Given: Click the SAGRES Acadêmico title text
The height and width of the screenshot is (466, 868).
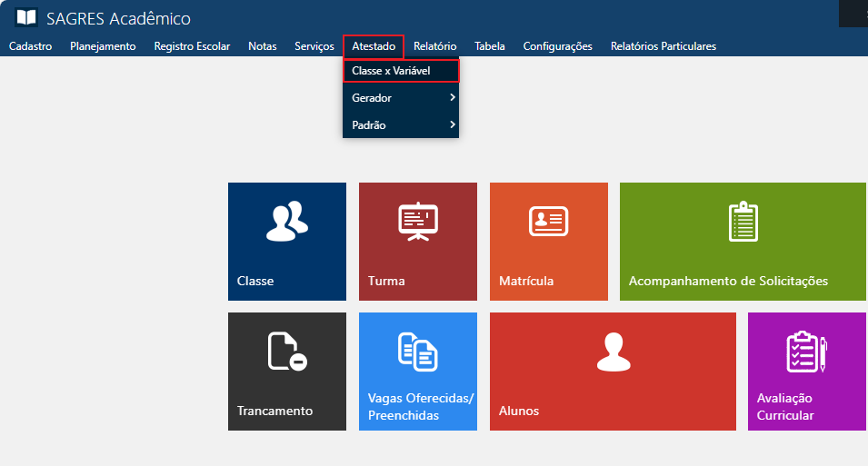Looking at the screenshot, I should [x=118, y=19].
